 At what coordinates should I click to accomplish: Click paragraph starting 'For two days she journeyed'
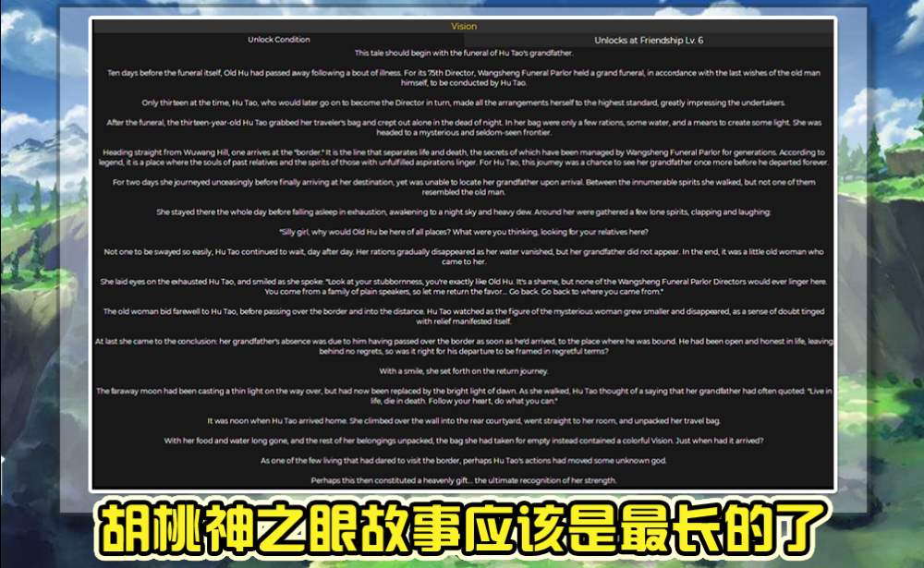tap(464, 187)
